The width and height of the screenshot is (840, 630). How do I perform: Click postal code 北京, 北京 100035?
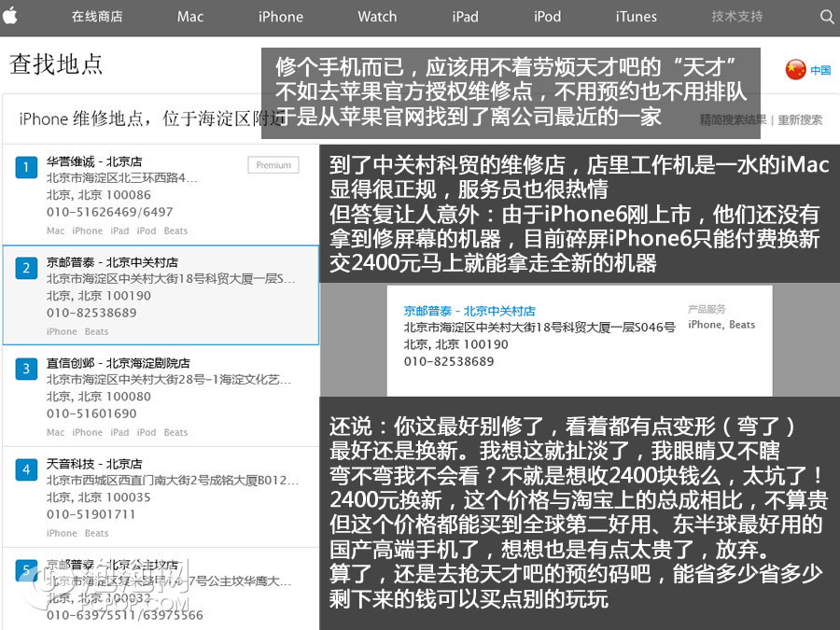pyautogui.click(x=99, y=497)
